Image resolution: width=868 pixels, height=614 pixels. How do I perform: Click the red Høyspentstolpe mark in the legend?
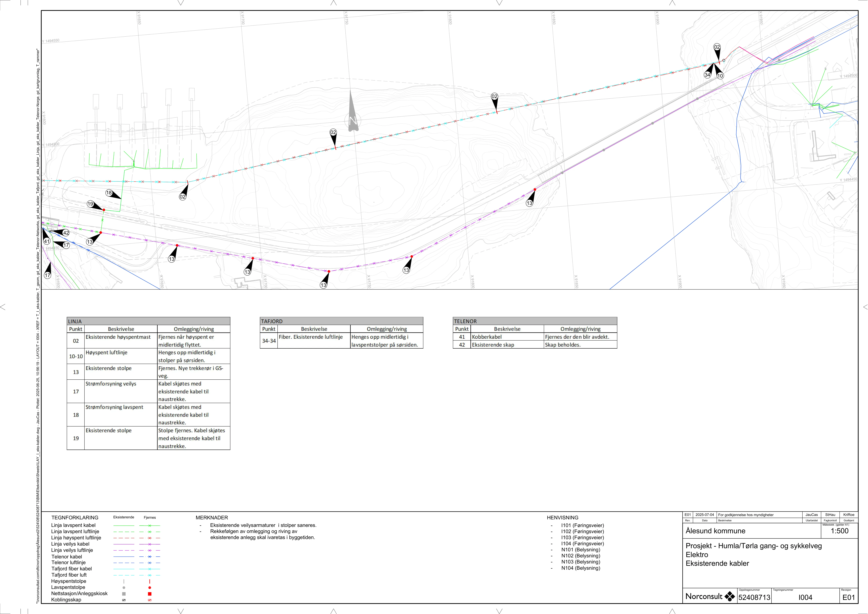[x=150, y=582]
